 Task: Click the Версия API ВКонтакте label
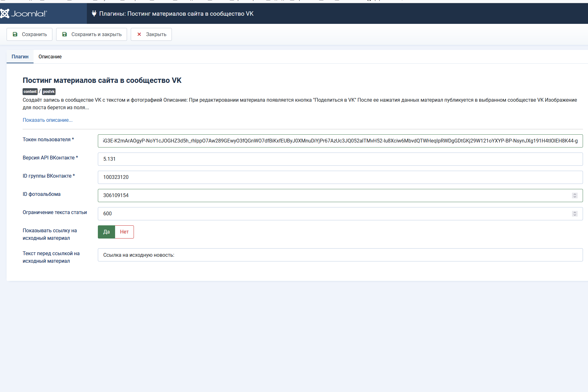[x=50, y=158]
